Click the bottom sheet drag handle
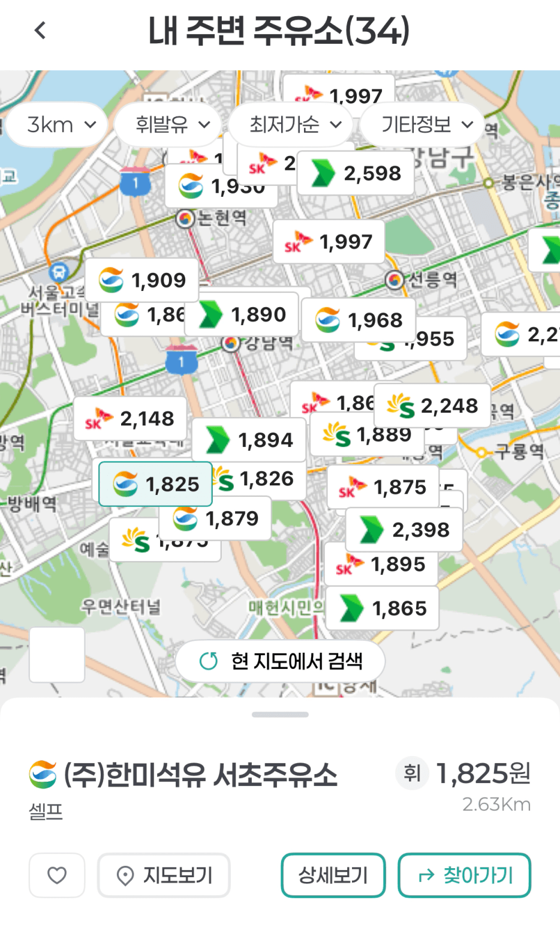 coord(280,715)
